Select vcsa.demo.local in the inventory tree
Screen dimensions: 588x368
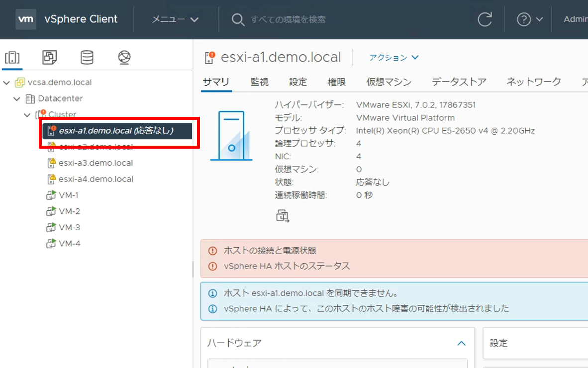coord(60,83)
